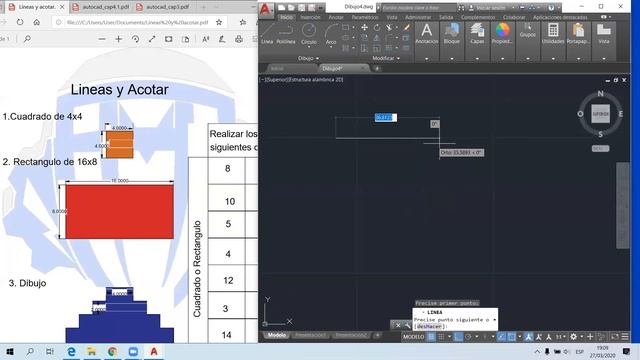Open the Anotación panel button
Screen dimensions: 640x360
pyautogui.click(x=427, y=33)
